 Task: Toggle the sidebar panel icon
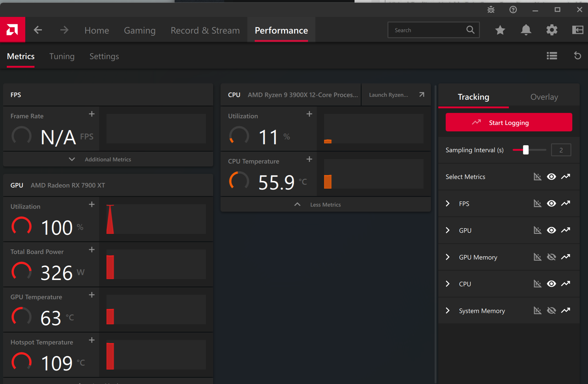click(578, 30)
